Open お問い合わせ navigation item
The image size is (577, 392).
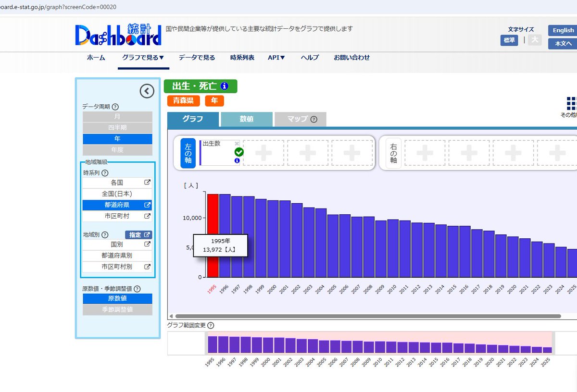click(x=352, y=58)
